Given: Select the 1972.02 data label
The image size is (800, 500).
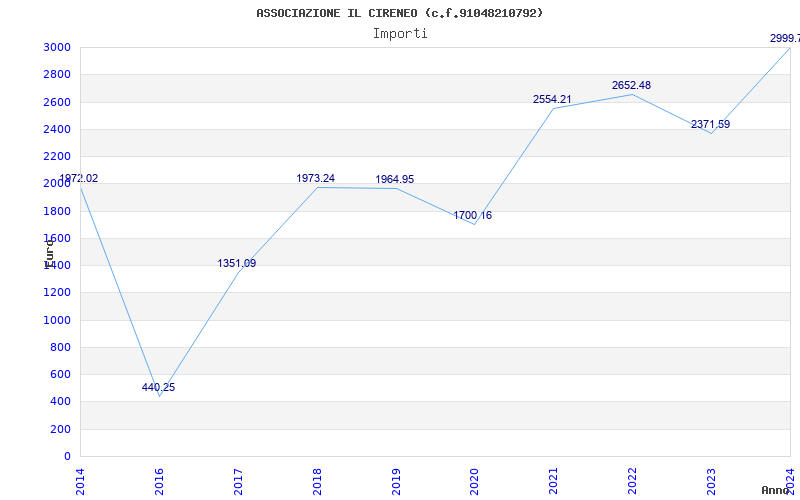Looking at the screenshot, I should (79, 179).
